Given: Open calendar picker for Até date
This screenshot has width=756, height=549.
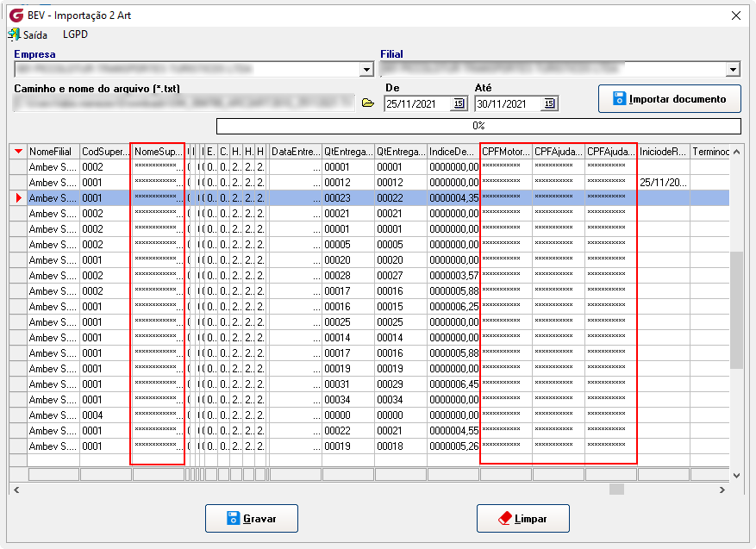Looking at the screenshot, I should click(x=549, y=103).
